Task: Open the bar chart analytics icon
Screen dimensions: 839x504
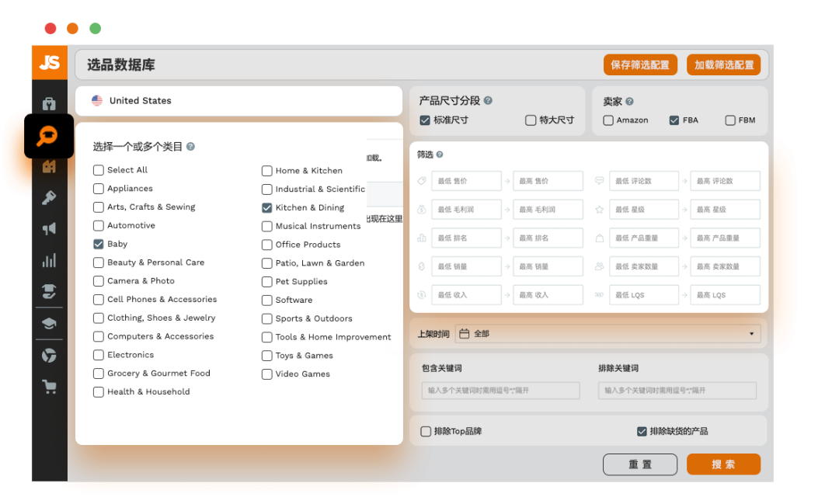Action: [x=49, y=261]
